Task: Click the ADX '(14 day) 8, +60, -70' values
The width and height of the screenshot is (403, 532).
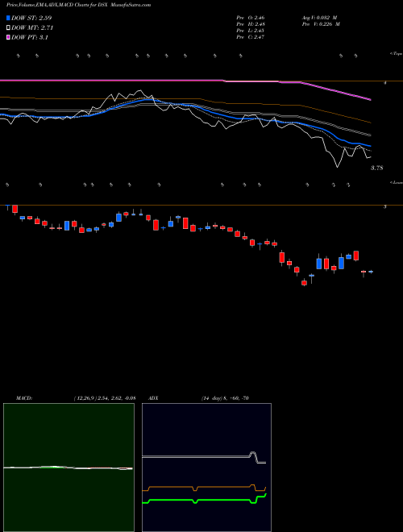Action: (x=224, y=398)
